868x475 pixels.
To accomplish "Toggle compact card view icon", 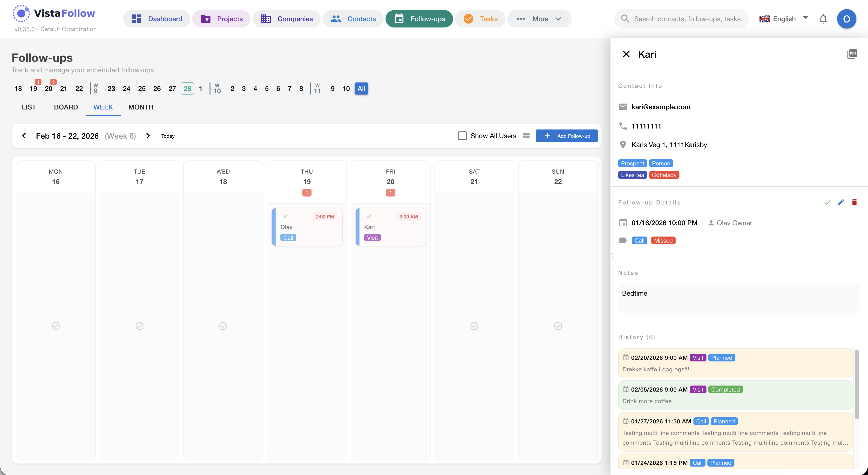I will 526,136.
